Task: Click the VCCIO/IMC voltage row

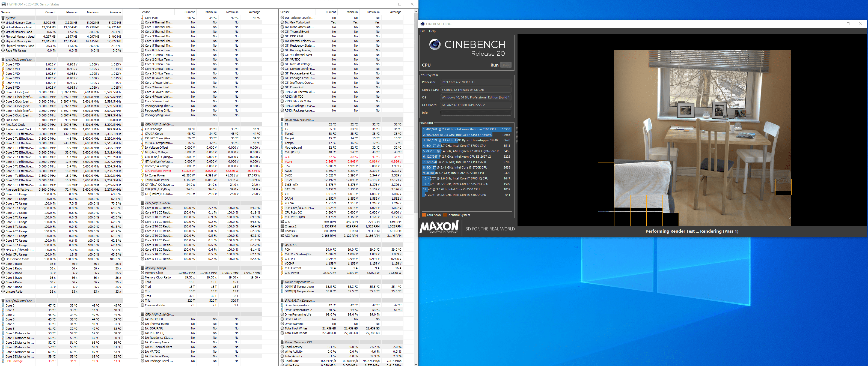Action: tap(341, 217)
